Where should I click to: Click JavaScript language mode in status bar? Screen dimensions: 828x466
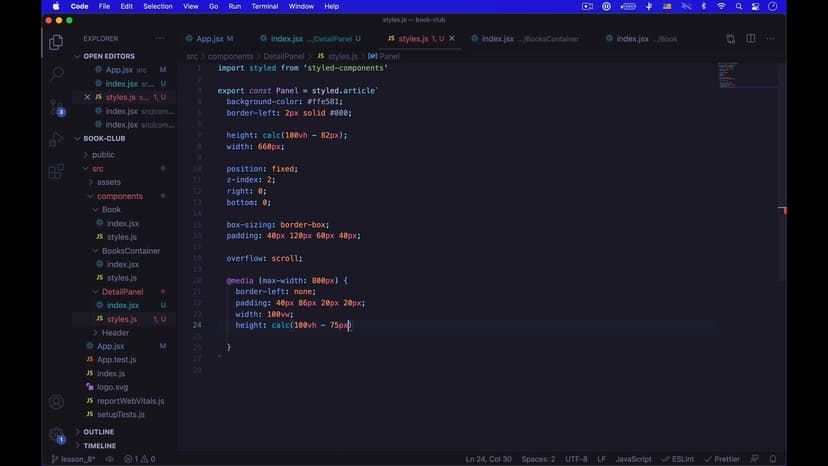(x=633, y=459)
